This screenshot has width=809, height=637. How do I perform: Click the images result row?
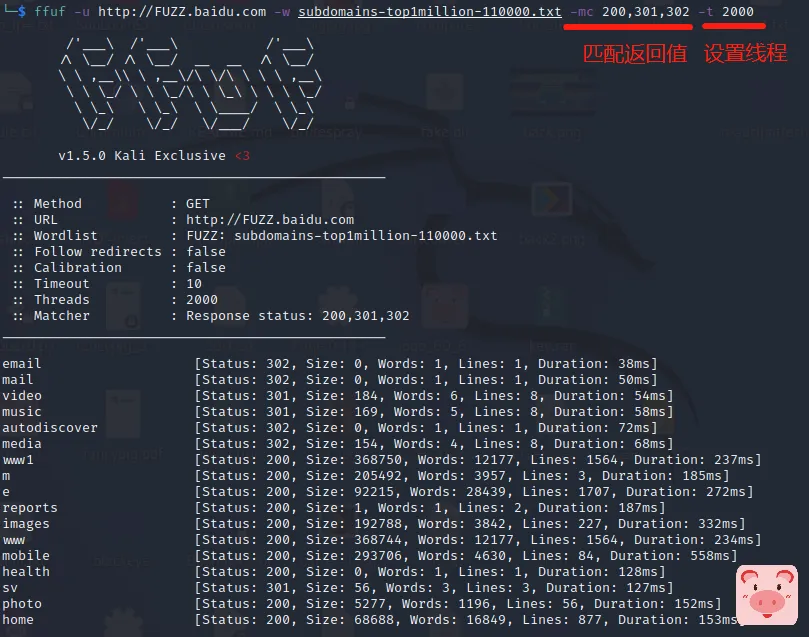[374, 524]
